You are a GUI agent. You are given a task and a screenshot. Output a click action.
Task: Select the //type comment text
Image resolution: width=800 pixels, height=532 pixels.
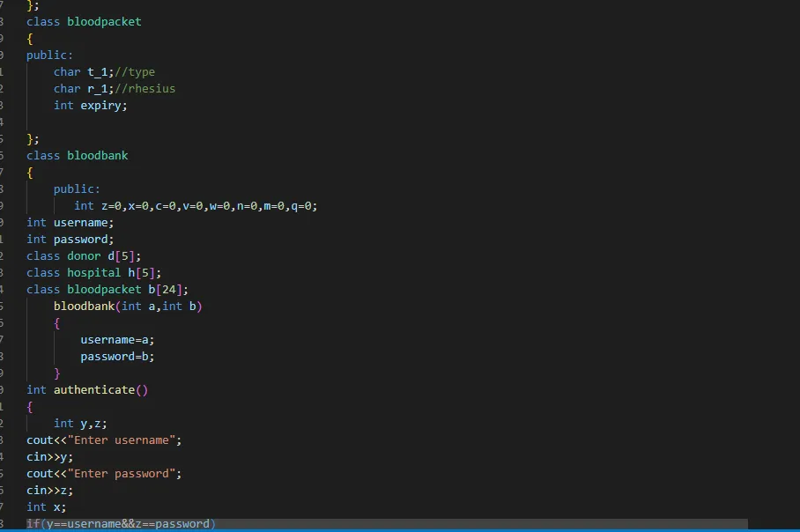[134, 71]
